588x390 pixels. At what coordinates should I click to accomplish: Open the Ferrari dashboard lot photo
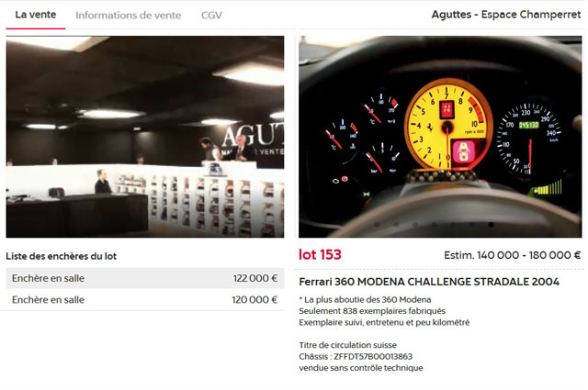440,137
